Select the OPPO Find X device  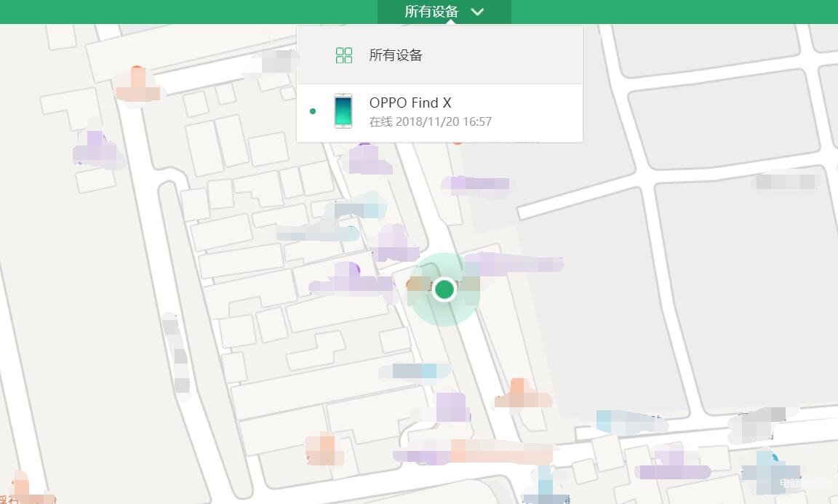click(439, 113)
